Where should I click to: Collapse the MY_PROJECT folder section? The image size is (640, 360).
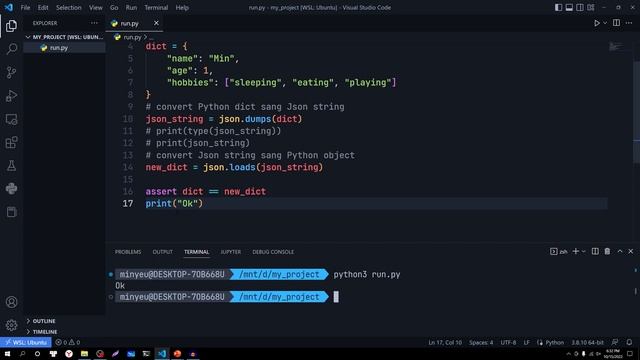[64, 37]
